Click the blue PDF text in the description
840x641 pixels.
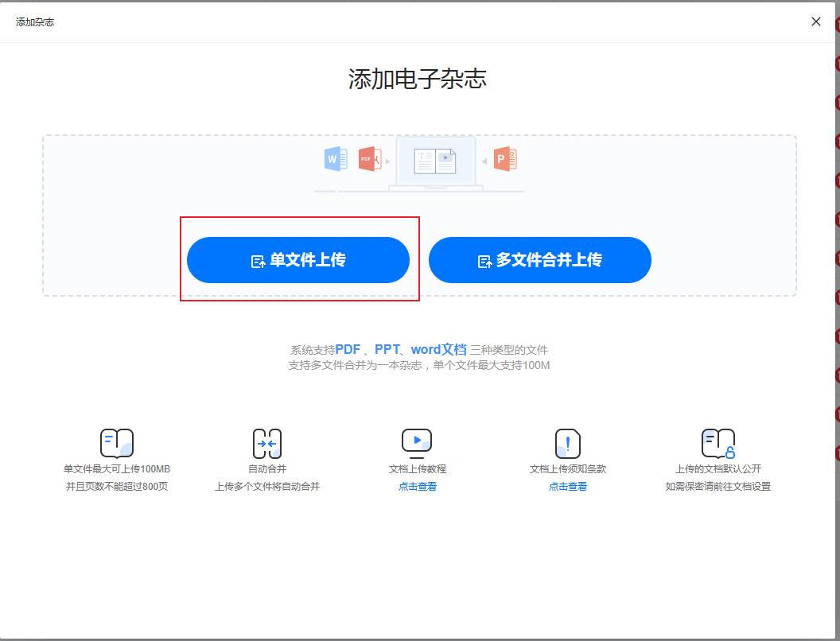[348, 350]
